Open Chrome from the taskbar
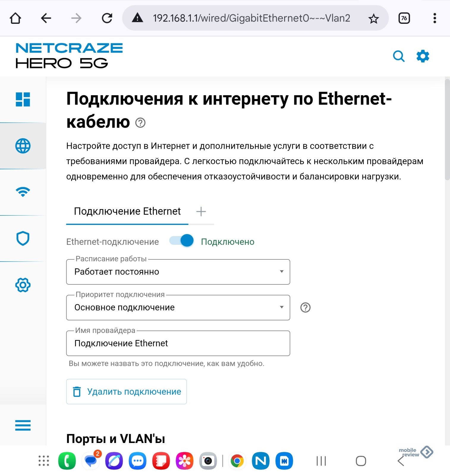 [237, 461]
